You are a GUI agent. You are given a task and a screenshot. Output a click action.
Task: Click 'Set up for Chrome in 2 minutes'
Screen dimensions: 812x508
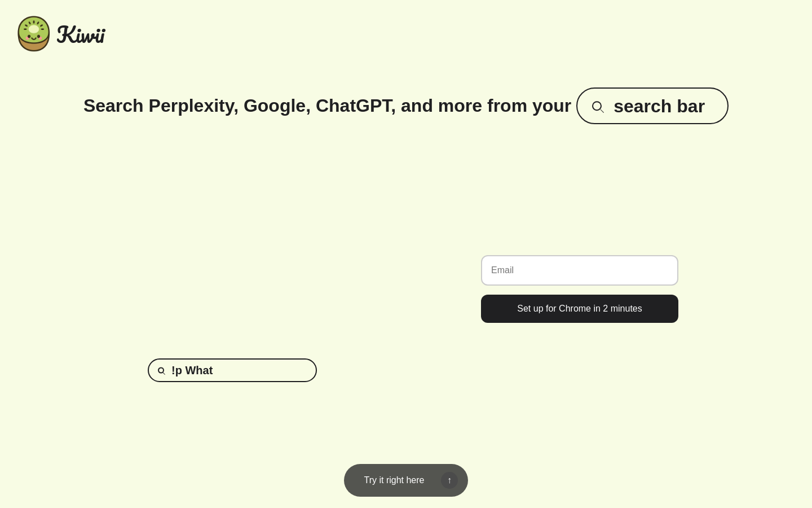pyautogui.click(x=580, y=309)
